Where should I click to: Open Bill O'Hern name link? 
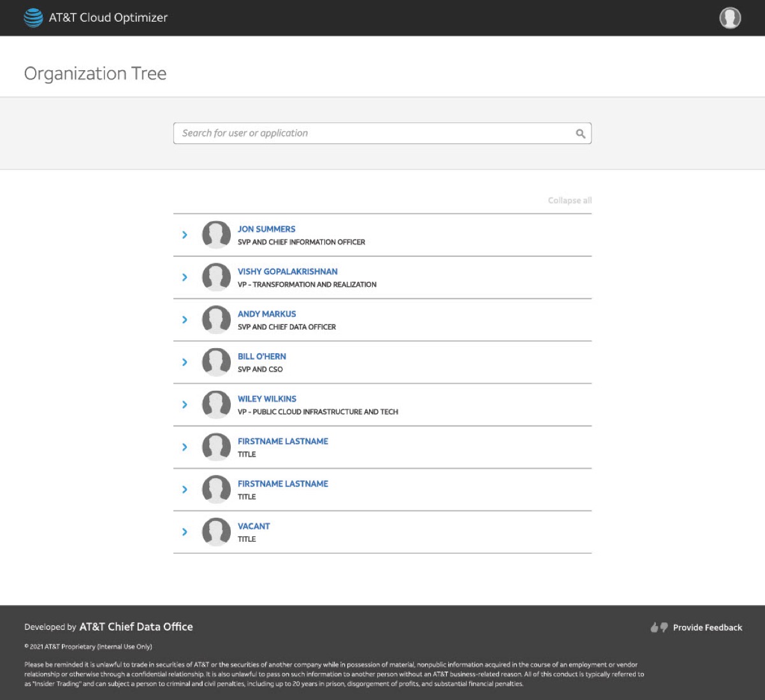[x=262, y=356]
